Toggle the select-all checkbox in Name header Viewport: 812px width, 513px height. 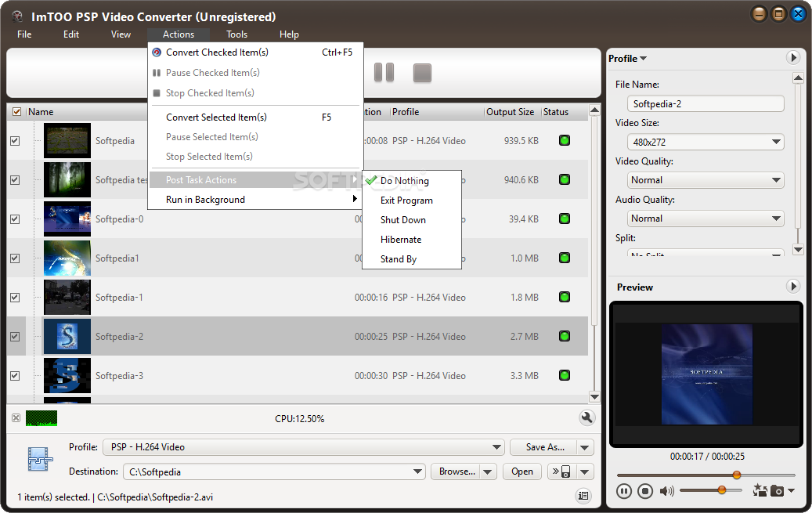pyautogui.click(x=16, y=111)
